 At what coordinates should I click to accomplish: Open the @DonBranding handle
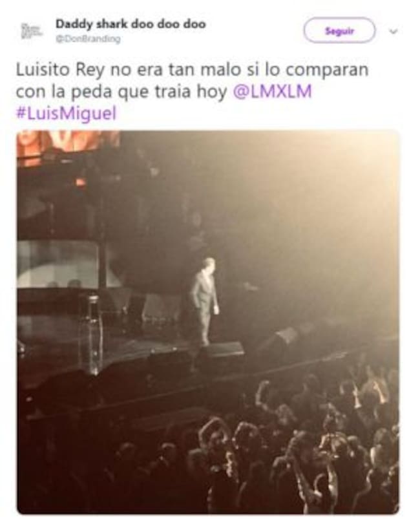(88, 39)
